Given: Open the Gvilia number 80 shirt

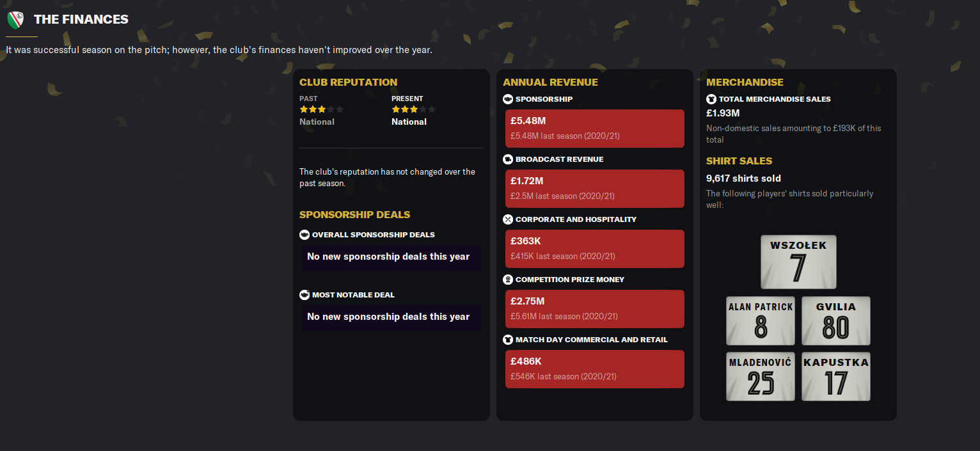Looking at the screenshot, I should click(x=835, y=320).
